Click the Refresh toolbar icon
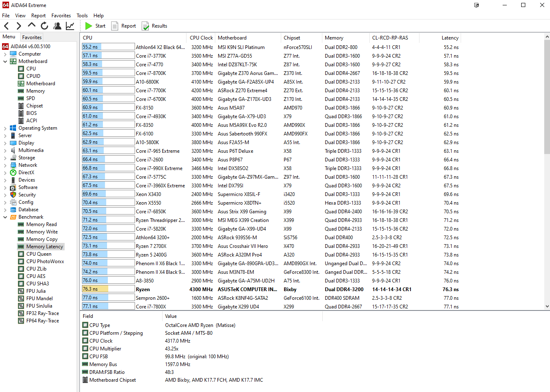 (x=44, y=26)
